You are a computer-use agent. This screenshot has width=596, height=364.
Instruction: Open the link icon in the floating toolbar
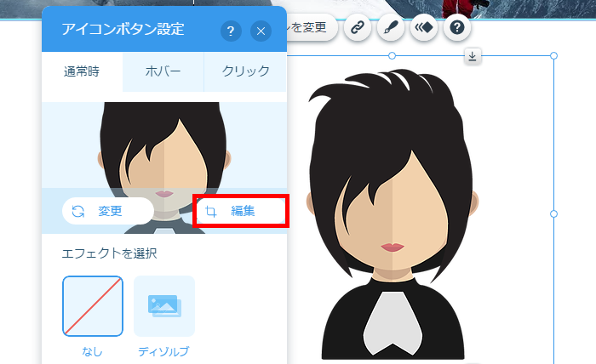[358, 27]
